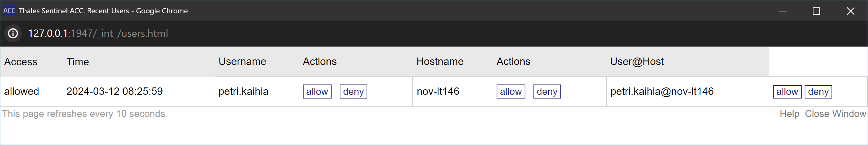Click the Close Window link
This screenshot has width=868, height=145.
[x=835, y=114]
